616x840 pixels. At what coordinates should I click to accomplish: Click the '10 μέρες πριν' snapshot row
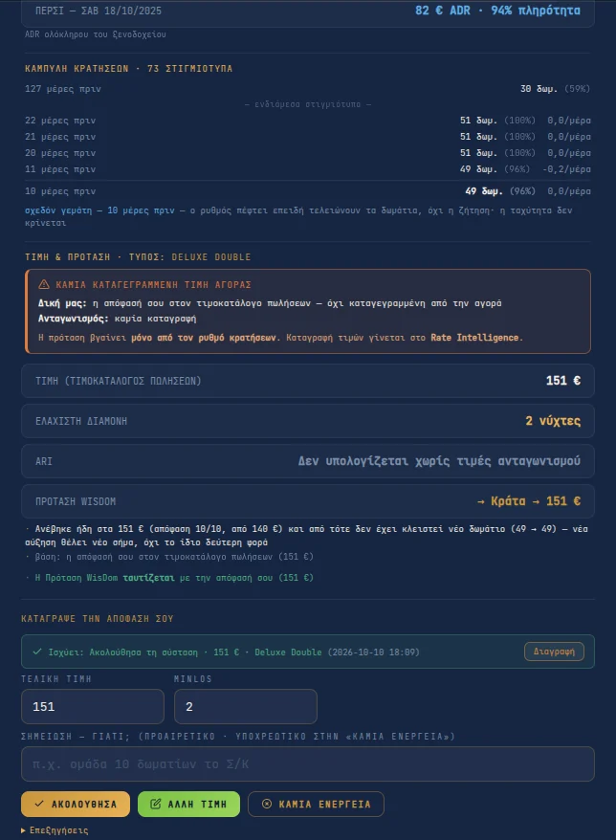click(308, 191)
